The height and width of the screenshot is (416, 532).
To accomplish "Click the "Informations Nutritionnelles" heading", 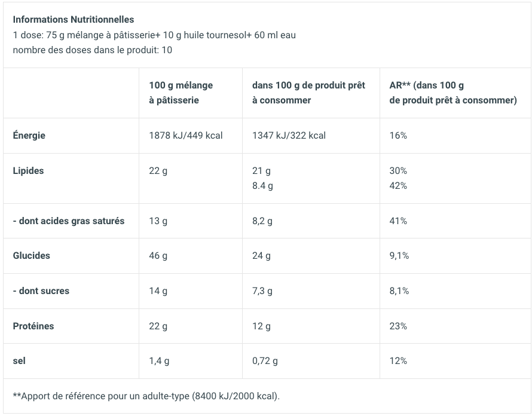I will 74,20.
